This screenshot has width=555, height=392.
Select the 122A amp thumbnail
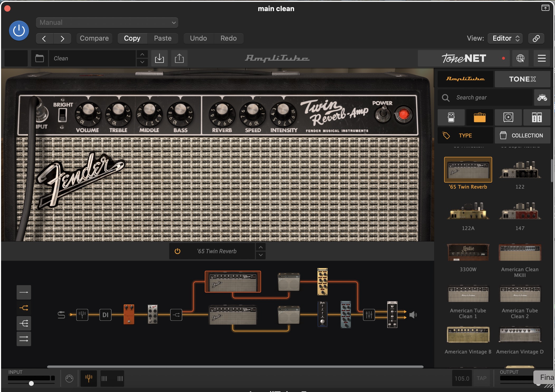pyautogui.click(x=468, y=211)
